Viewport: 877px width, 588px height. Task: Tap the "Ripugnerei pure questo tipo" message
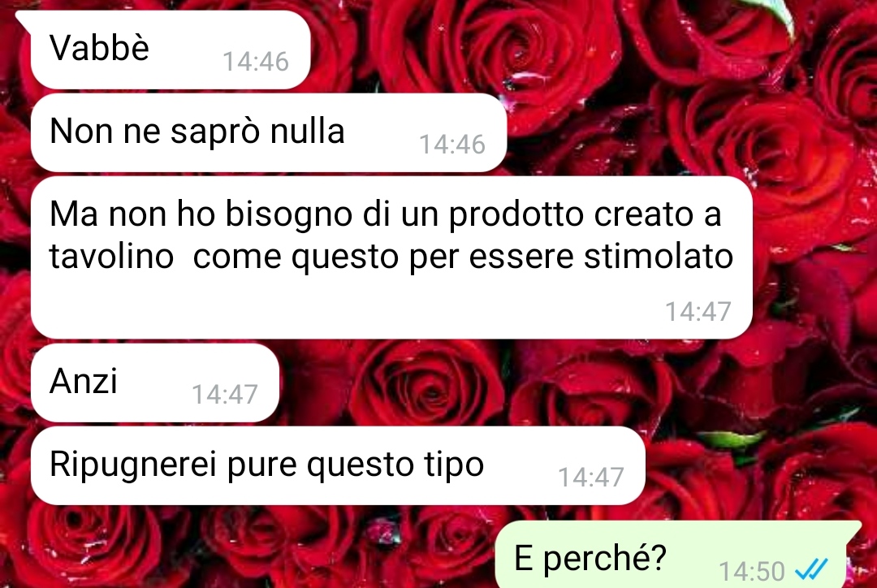point(338,465)
